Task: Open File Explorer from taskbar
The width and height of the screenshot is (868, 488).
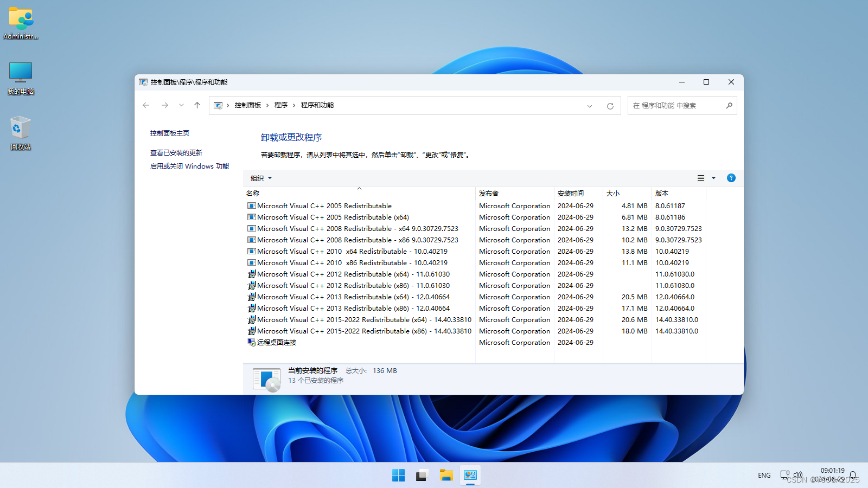Action: coord(446,476)
